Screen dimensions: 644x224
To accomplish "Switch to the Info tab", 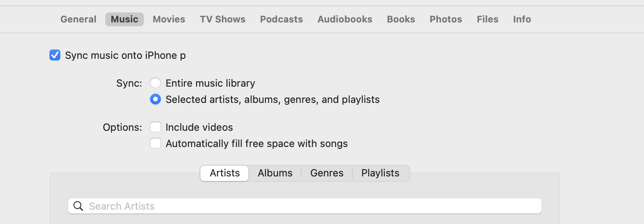I will coord(522,19).
